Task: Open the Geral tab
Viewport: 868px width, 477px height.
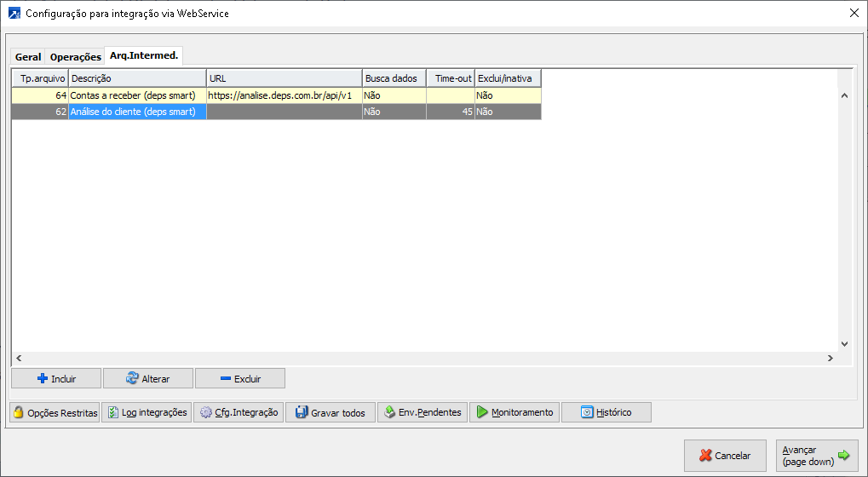Action: (27, 56)
